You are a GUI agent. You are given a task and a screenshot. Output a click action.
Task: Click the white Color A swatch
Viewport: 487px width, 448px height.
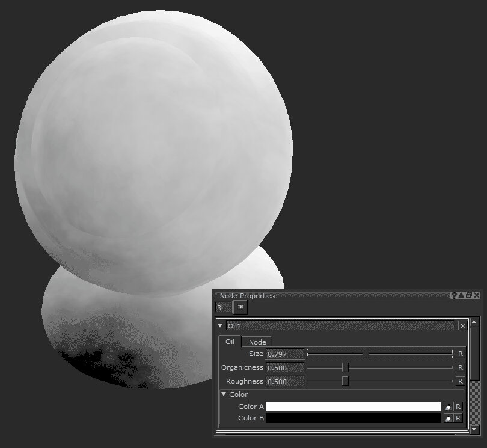point(353,407)
